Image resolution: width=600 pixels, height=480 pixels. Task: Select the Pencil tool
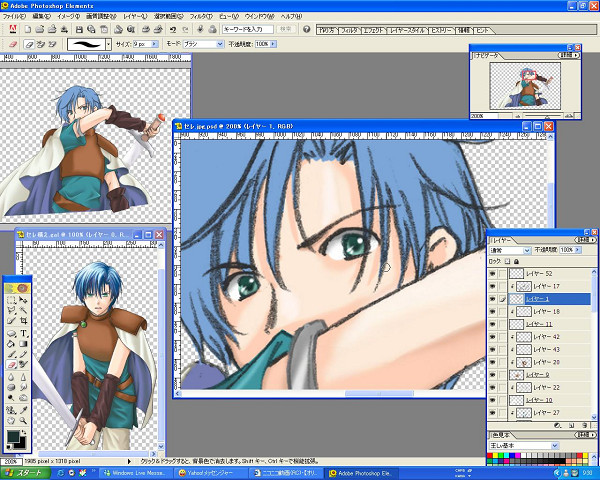pos(23,354)
